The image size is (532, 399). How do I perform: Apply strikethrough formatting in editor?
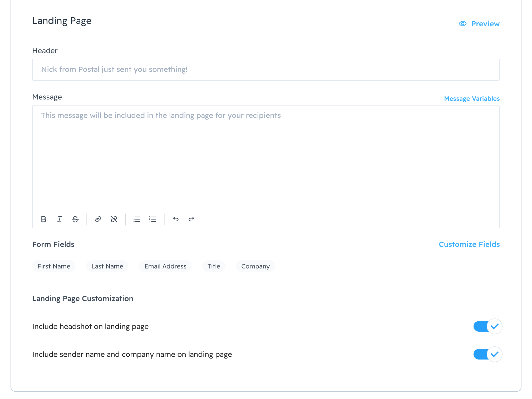point(75,219)
